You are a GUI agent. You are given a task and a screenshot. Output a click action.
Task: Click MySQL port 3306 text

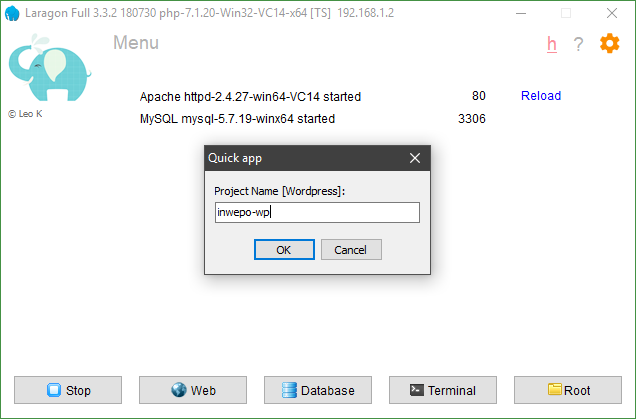tap(471, 118)
